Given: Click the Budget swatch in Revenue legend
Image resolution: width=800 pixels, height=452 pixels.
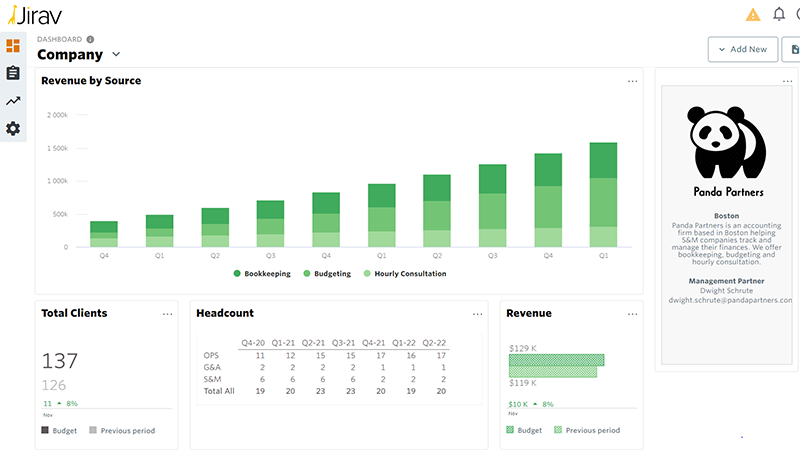Looking at the screenshot, I should [x=510, y=431].
